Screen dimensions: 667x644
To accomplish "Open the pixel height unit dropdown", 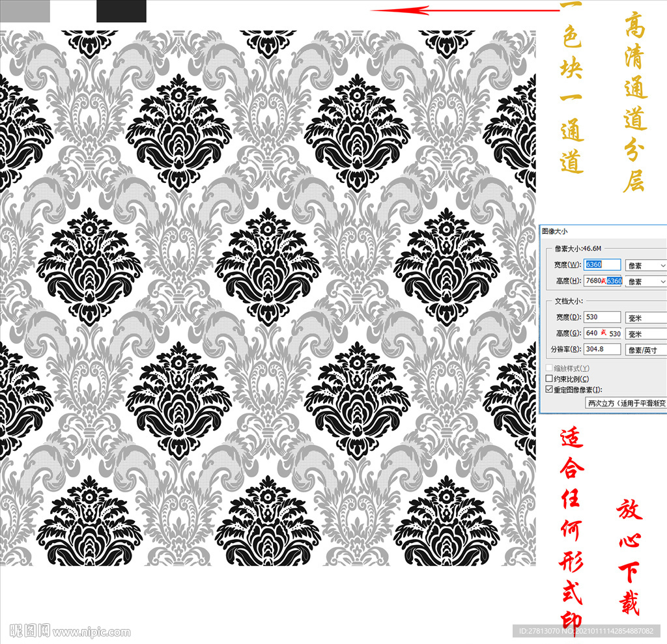I will (646, 281).
